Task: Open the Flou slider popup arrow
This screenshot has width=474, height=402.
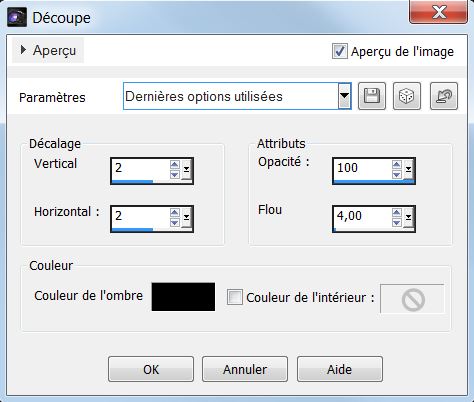Action: [409, 218]
